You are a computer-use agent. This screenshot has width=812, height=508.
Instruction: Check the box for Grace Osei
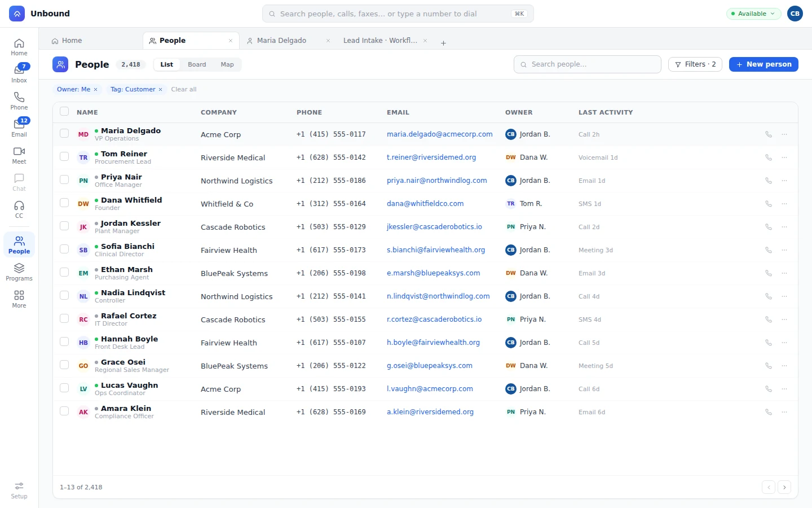point(64,365)
